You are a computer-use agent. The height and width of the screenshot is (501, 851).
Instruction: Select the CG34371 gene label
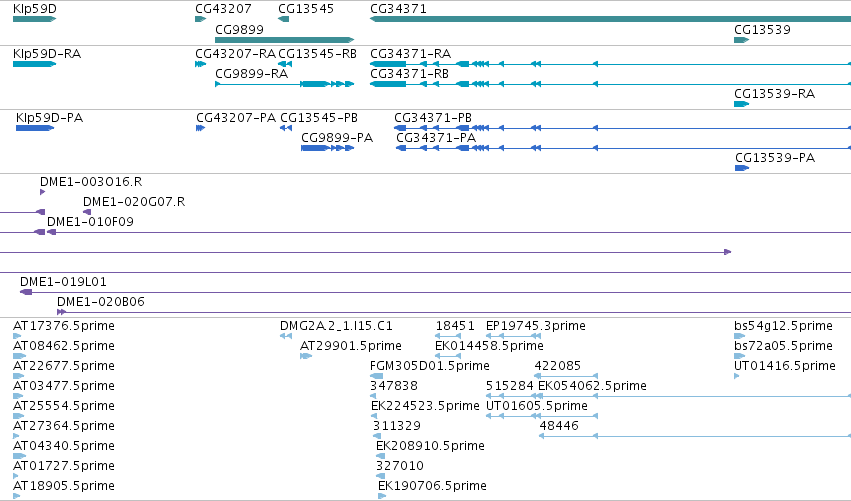click(398, 9)
